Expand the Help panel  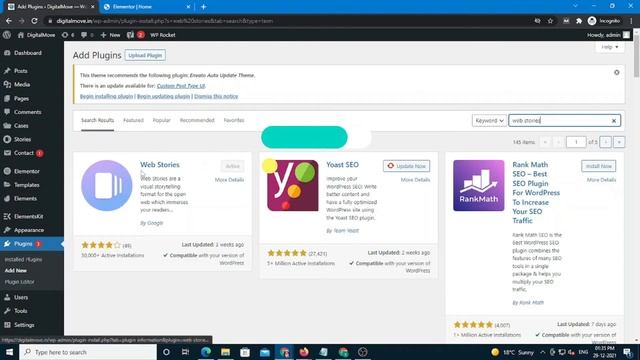(x=610, y=47)
